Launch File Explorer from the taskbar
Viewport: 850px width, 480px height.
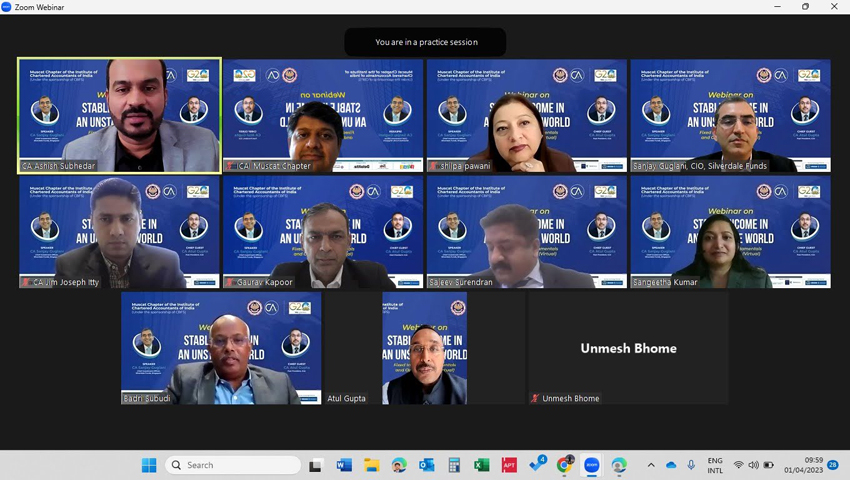point(372,465)
